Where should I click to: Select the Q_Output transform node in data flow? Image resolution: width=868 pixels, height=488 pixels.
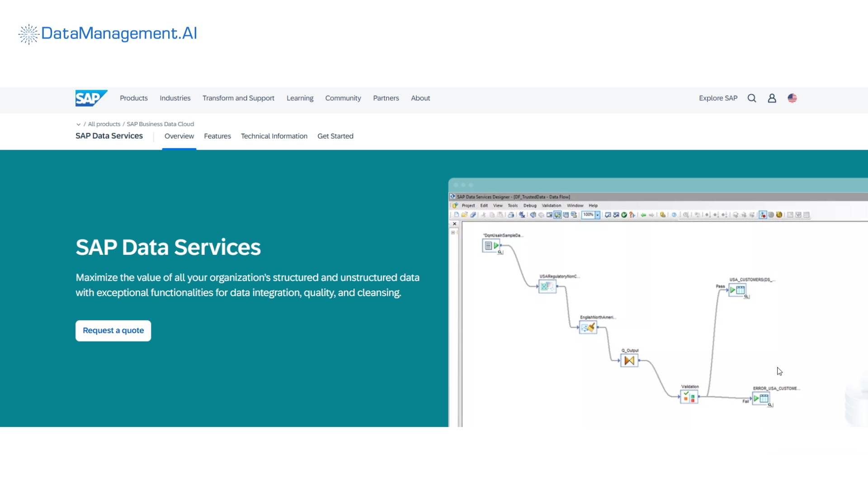[629, 360]
